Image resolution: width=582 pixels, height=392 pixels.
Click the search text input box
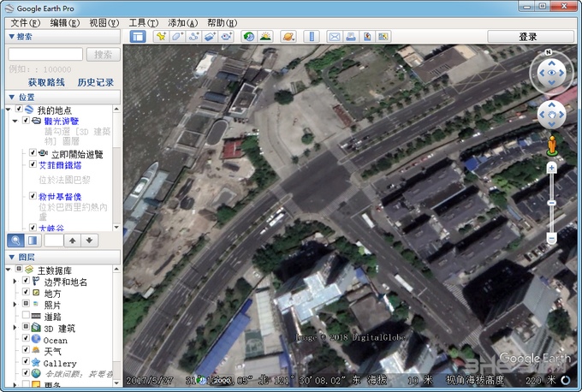click(x=45, y=54)
